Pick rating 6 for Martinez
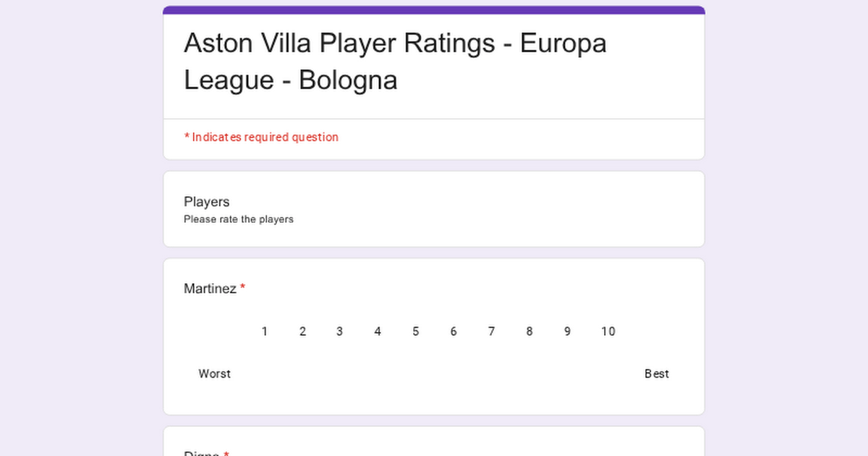Image resolution: width=868 pixels, height=456 pixels. pos(454,373)
